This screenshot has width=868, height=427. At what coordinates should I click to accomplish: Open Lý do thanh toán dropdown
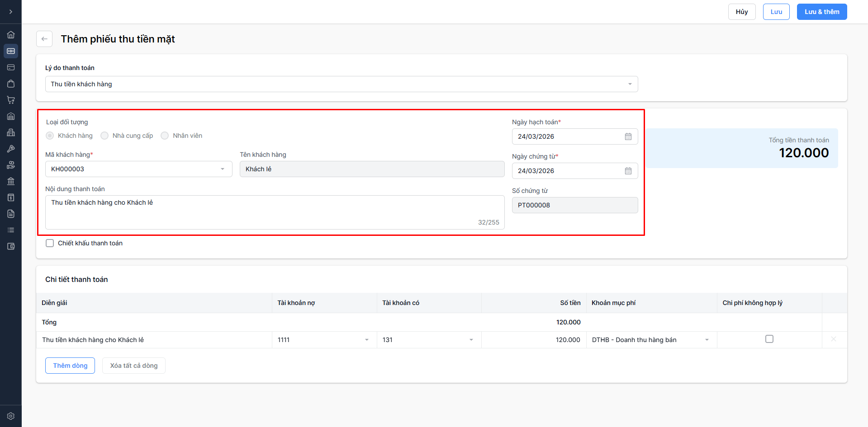[342, 84]
